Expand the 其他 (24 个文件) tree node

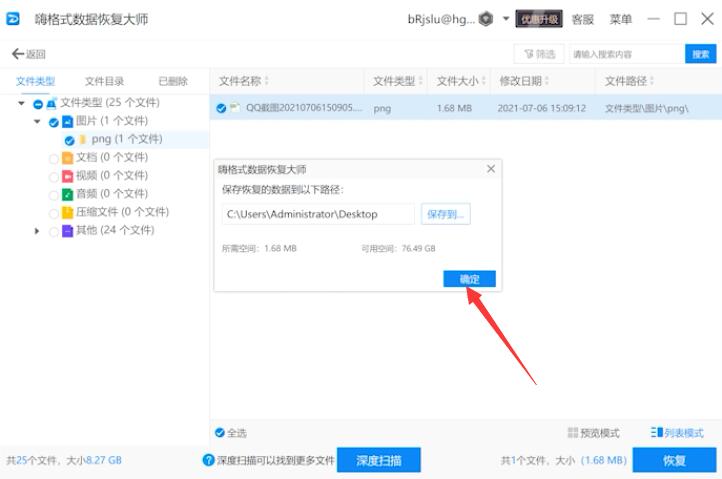[x=37, y=231]
